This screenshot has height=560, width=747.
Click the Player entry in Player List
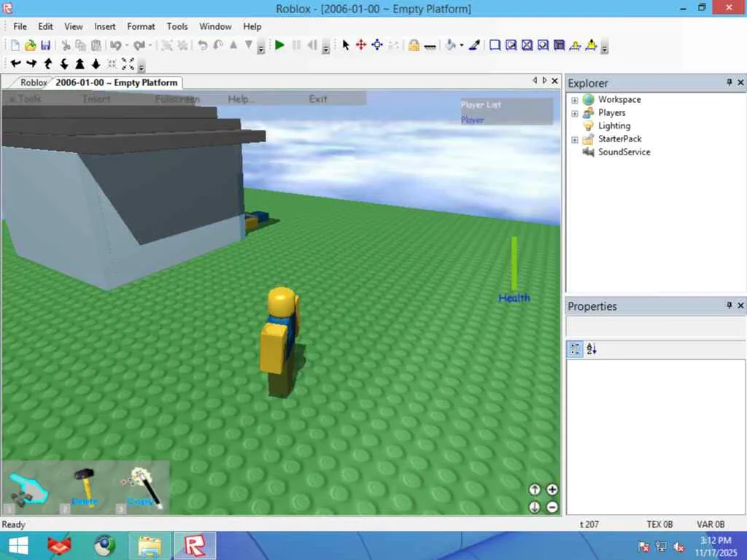(x=473, y=120)
